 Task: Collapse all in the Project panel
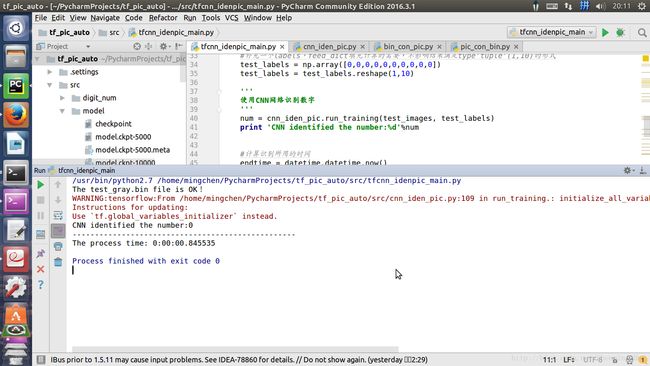(x=148, y=46)
